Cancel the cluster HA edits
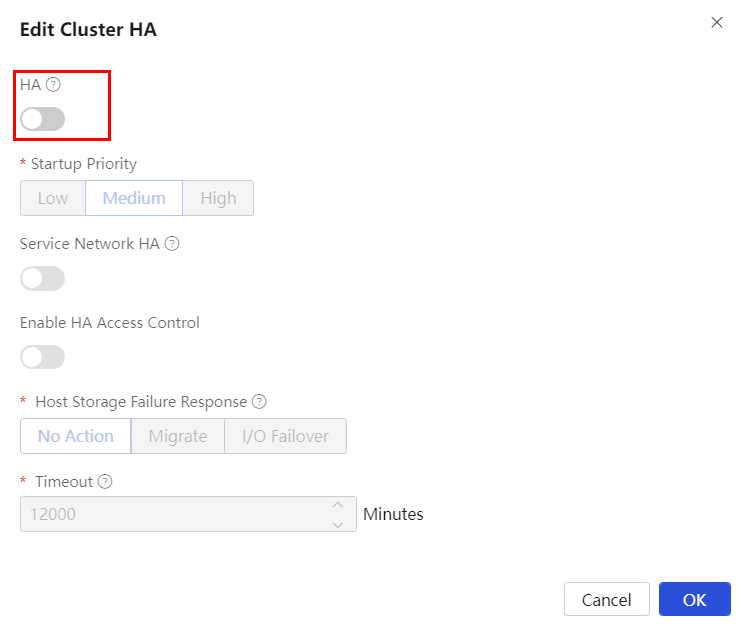 click(x=607, y=599)
